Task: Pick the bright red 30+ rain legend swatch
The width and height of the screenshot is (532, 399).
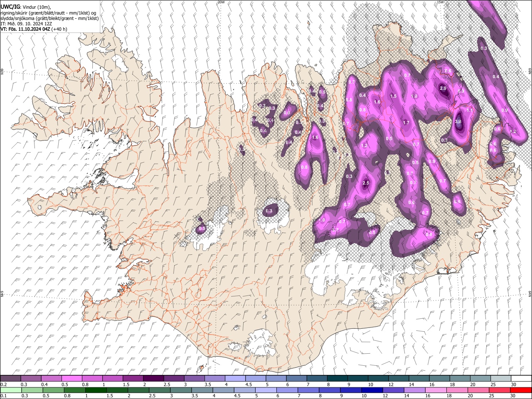Action: 521,390
